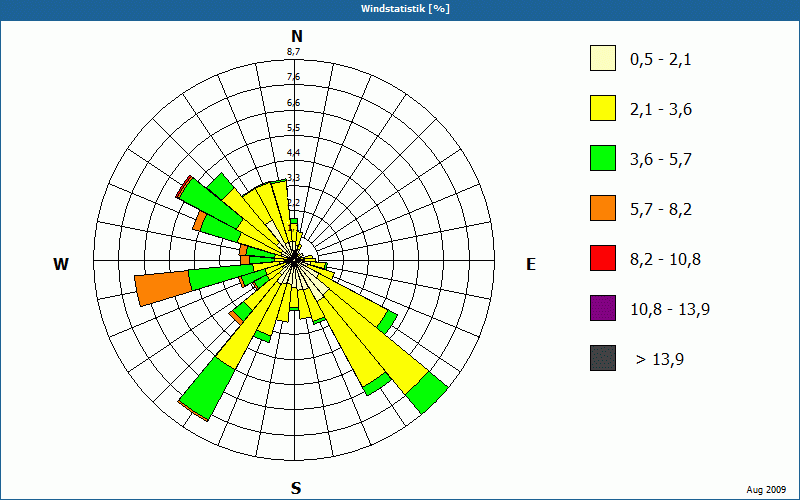
Task: Click the large orange west-southwest bar segment
Action: coord(163,288)
